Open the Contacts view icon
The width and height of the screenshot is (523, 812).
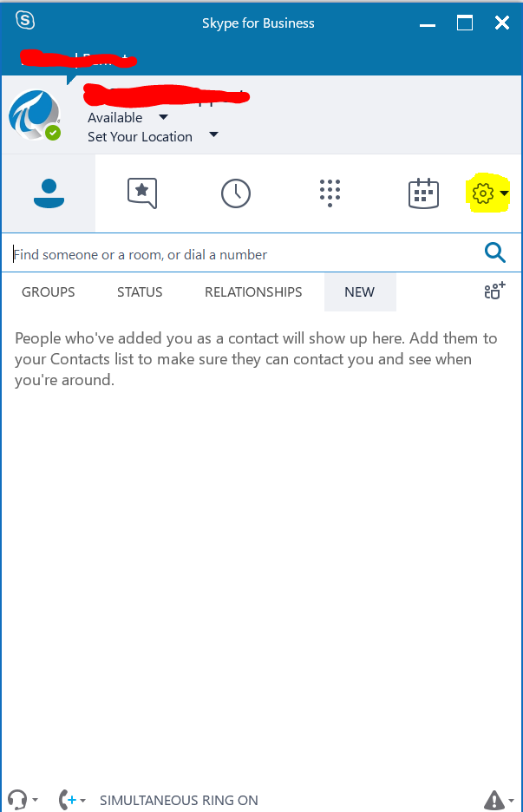point(49,193)
